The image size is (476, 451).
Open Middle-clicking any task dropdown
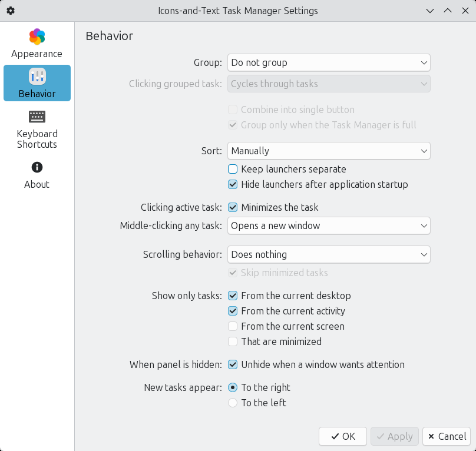(329, 225)
